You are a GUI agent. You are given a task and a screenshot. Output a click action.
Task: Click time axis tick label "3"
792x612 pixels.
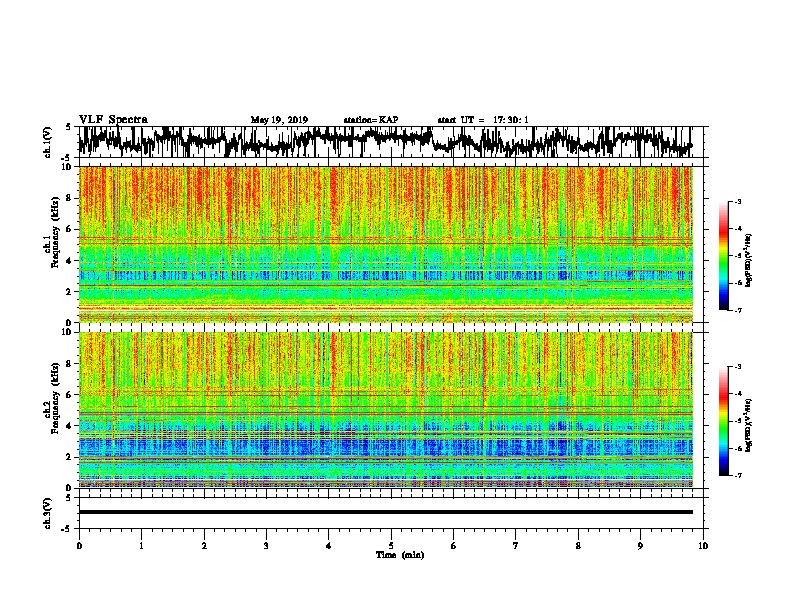(x=266, y=546)
